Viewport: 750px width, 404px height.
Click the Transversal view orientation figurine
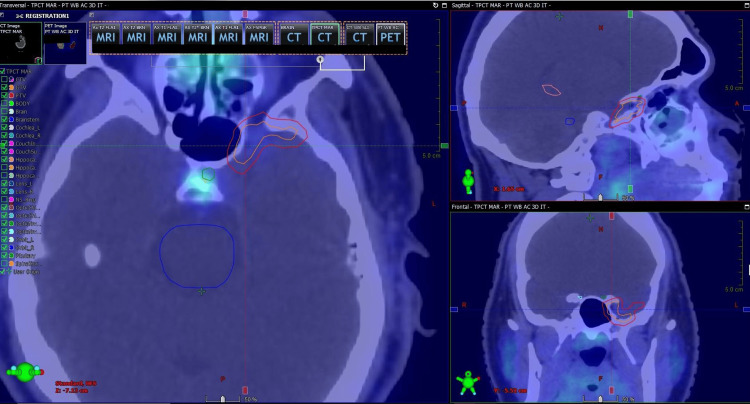click(x=25, y=372)
